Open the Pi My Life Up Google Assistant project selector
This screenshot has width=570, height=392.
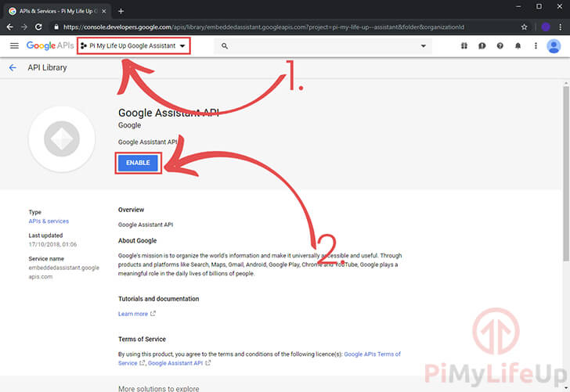[133, 46]
